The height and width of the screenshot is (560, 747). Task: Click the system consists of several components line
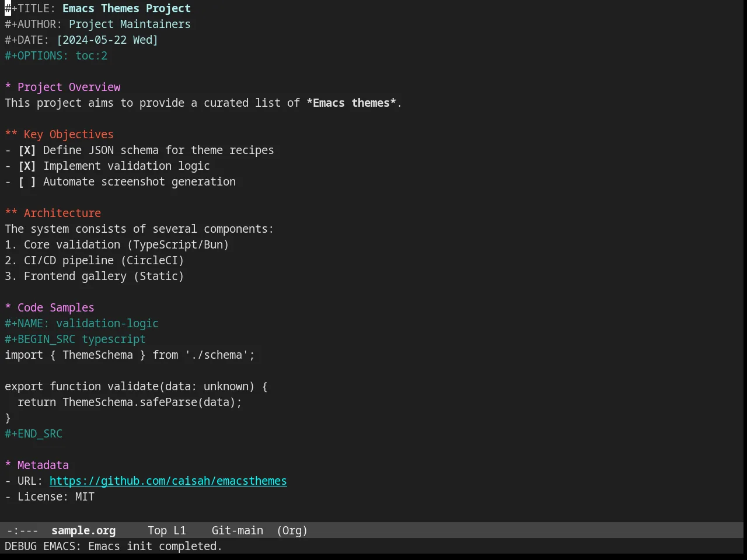[139, 229]
